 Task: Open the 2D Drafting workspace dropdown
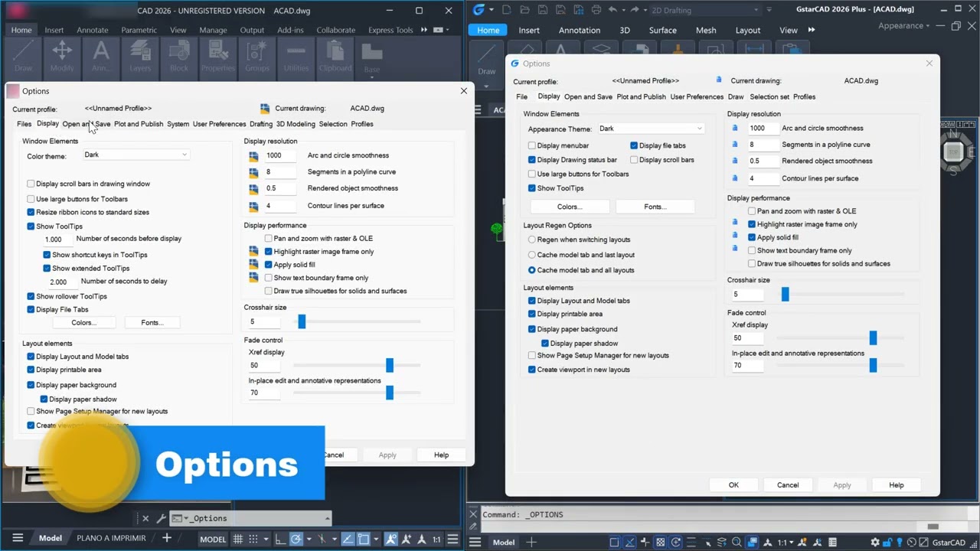coord(705,10)
